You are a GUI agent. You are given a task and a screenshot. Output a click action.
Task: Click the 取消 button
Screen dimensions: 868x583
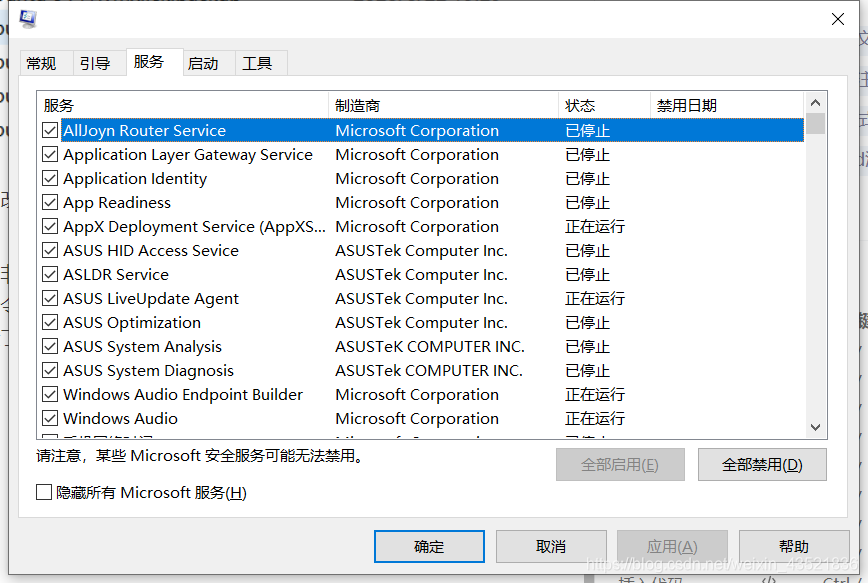(x=551, y=546)
